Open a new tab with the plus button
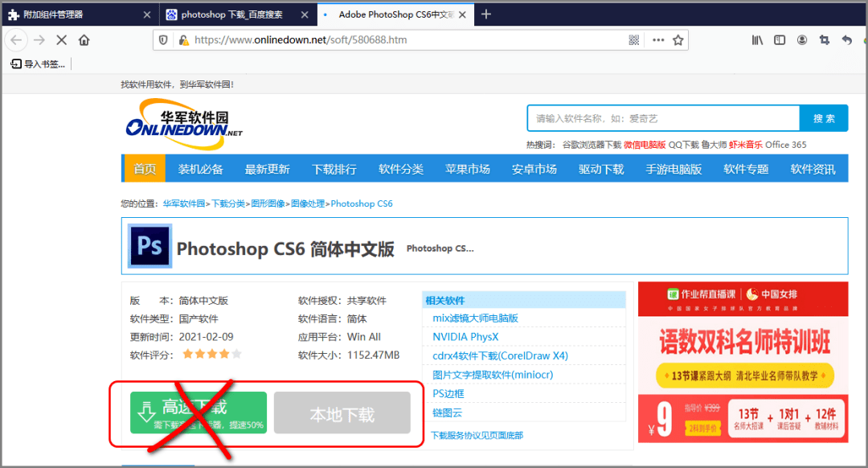Viewport: 868px width, 468px height. point(486,14)
